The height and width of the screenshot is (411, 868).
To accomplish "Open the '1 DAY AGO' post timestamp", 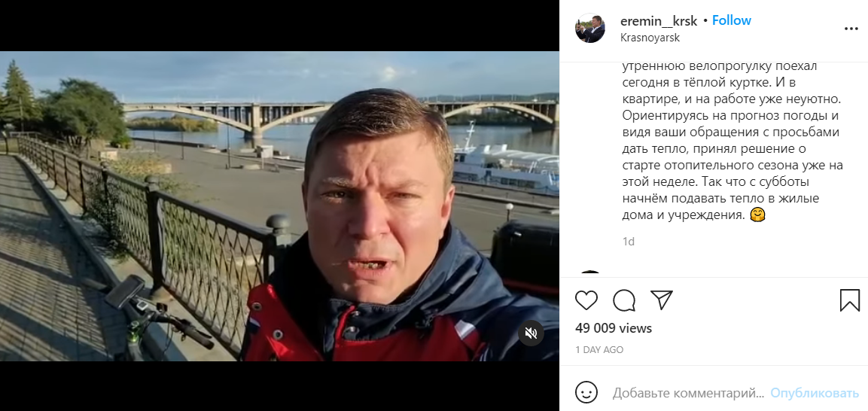I will (599, 349).
